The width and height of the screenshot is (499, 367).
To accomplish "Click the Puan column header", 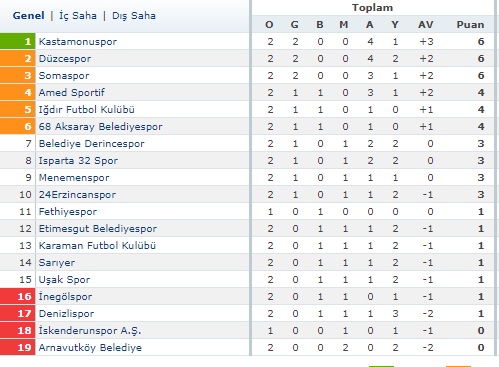I will tap(470, 25).
